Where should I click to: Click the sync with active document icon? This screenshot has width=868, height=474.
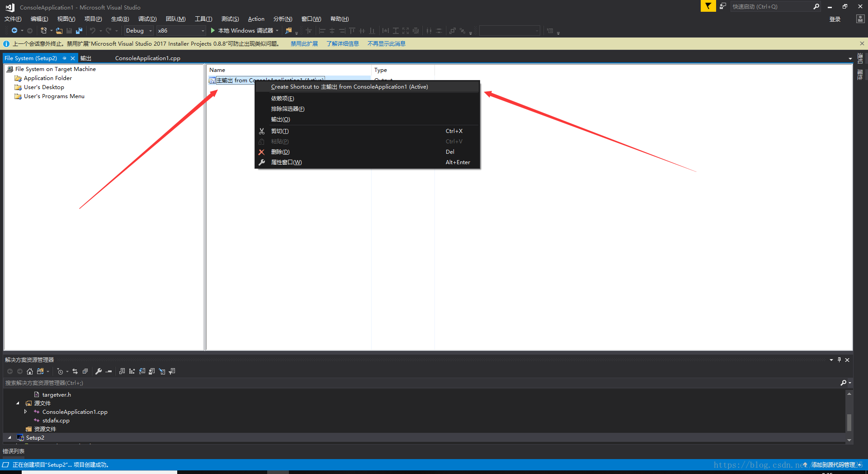[75, 371]
